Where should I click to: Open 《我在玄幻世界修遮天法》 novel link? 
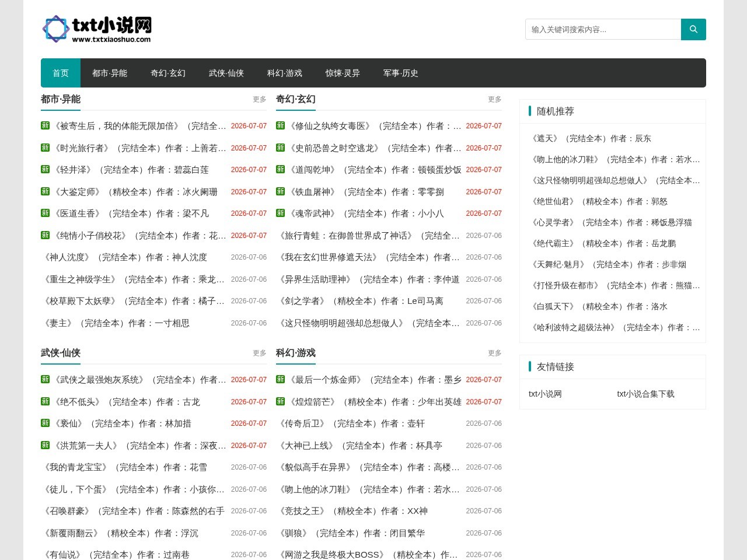click(x=368, y=257)
